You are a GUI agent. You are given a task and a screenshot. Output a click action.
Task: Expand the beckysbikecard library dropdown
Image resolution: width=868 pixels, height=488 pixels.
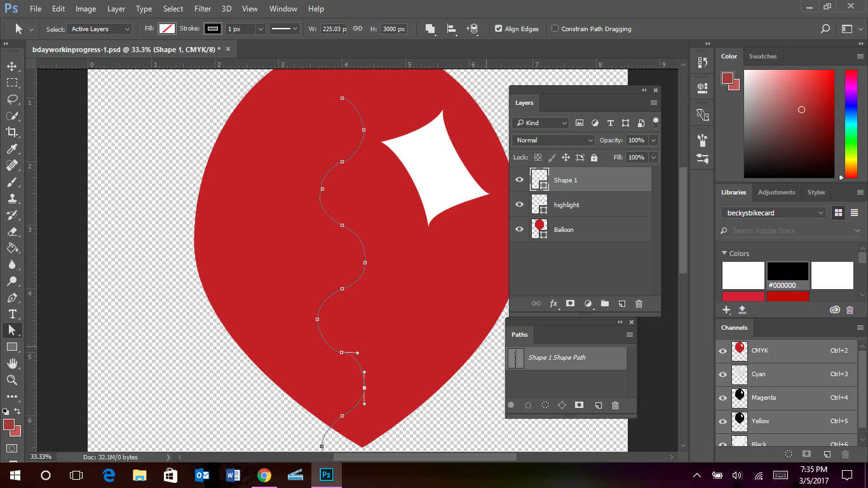(x=773, y=213)
